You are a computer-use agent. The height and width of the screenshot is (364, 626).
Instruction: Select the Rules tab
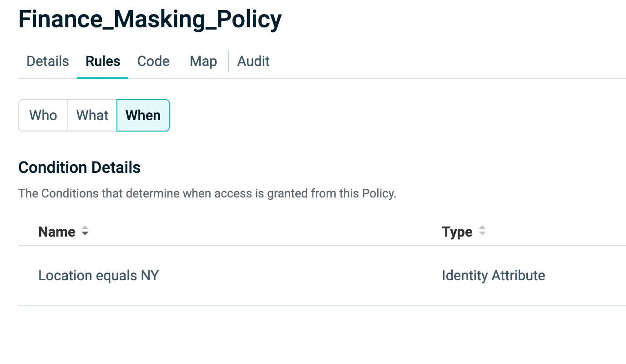tap(103, 61)
